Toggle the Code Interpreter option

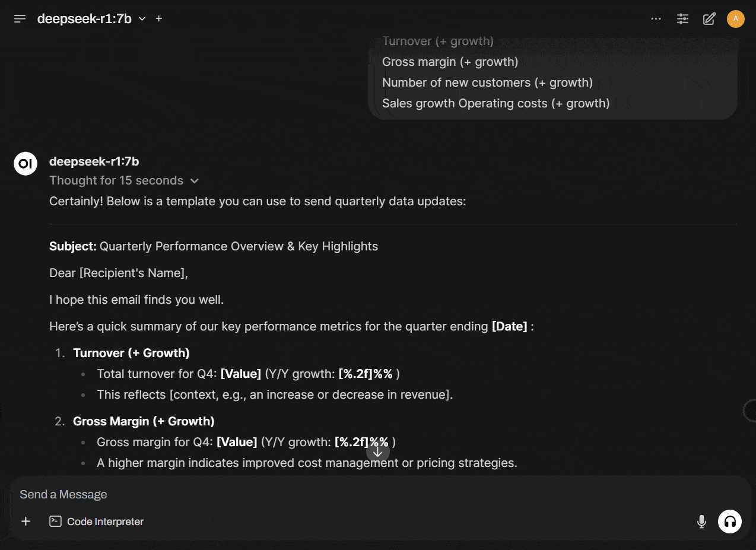pos(97,522)
